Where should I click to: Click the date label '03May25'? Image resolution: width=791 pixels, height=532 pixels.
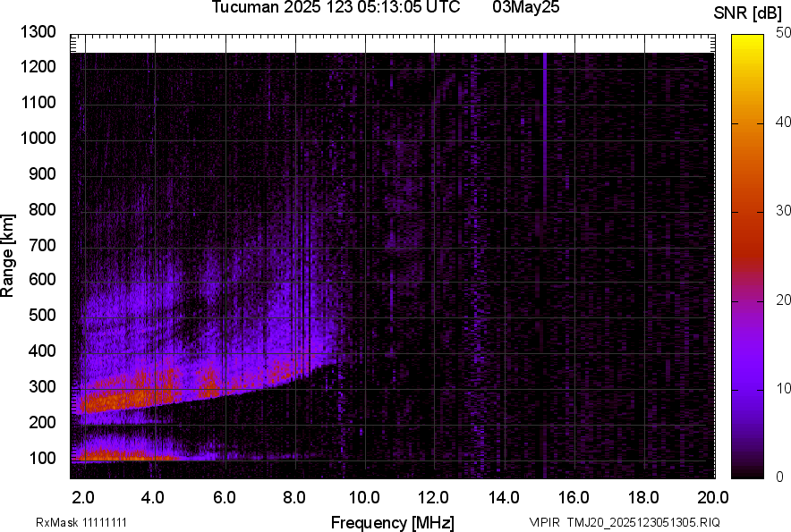pos(526,7)
